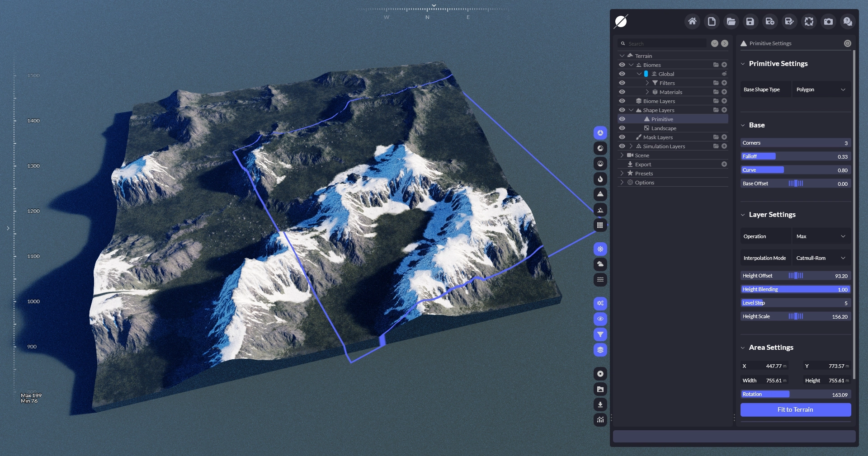Click the open folder icon in toolbar
The width and height of the screenshot is (868, 456).
coord(731,21)
